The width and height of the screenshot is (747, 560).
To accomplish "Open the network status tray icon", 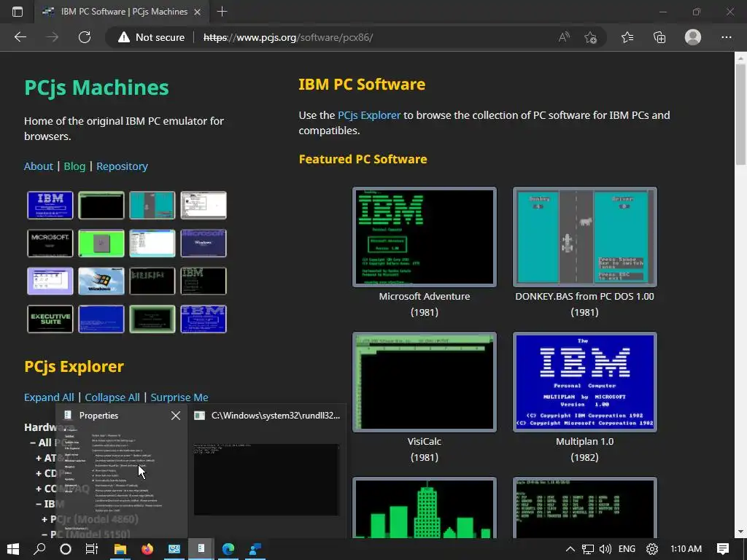I will tap(588, 549).
